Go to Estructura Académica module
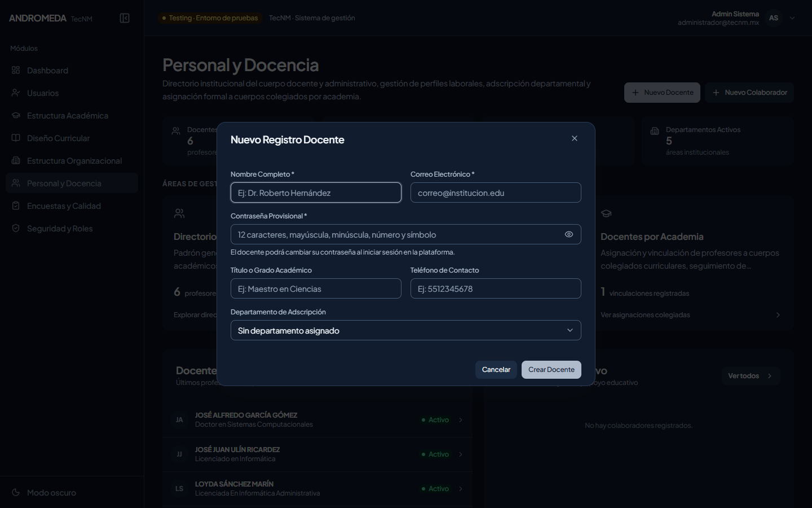 point(72,116)
